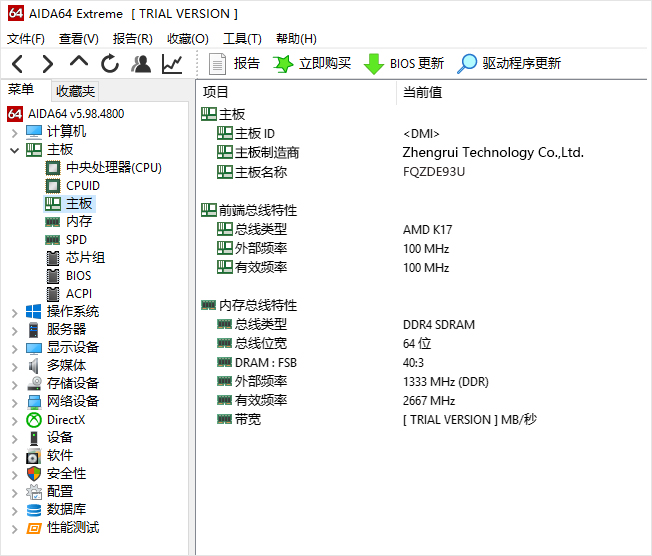Go back with the left arrow toolbar icon
This screenshot has height=556, width=652.
click(17, 64)
